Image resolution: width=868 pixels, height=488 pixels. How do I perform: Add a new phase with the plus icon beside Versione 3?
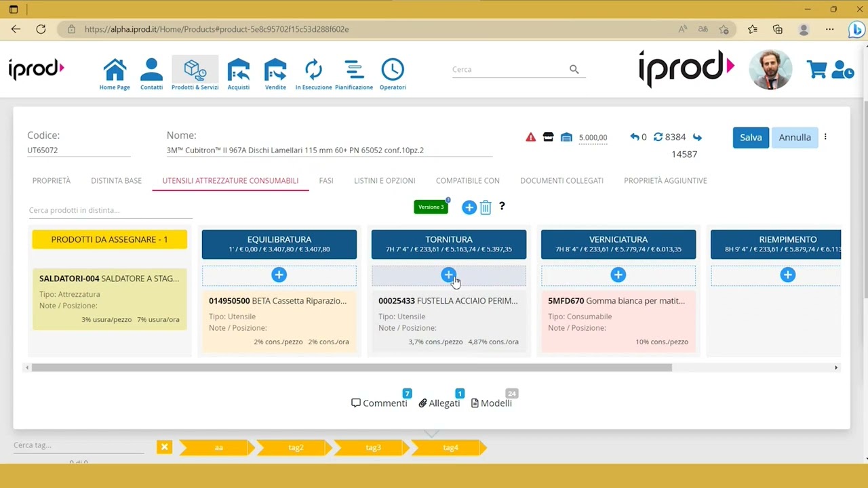469,207
